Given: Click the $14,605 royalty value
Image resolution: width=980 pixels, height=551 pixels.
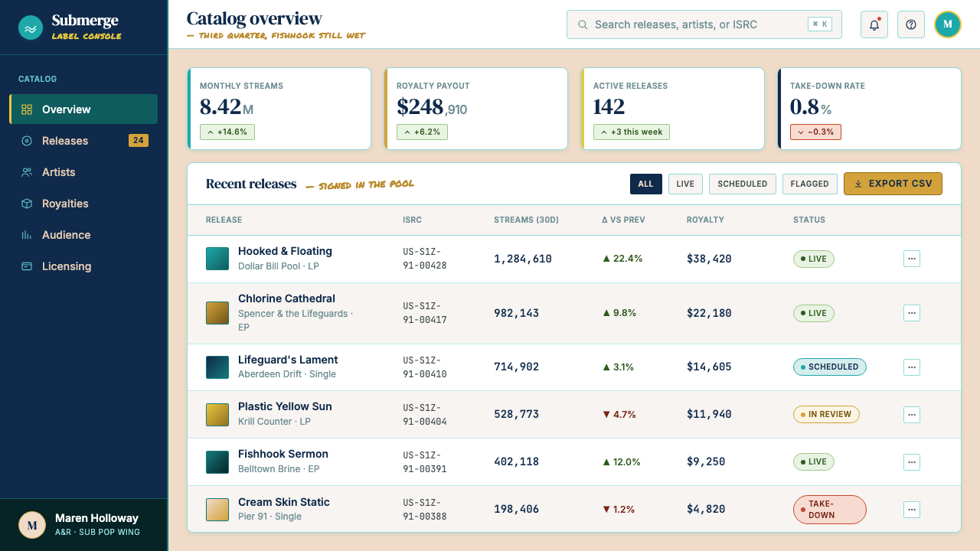Looking at the screenshot, I should [x=709, y=367].
